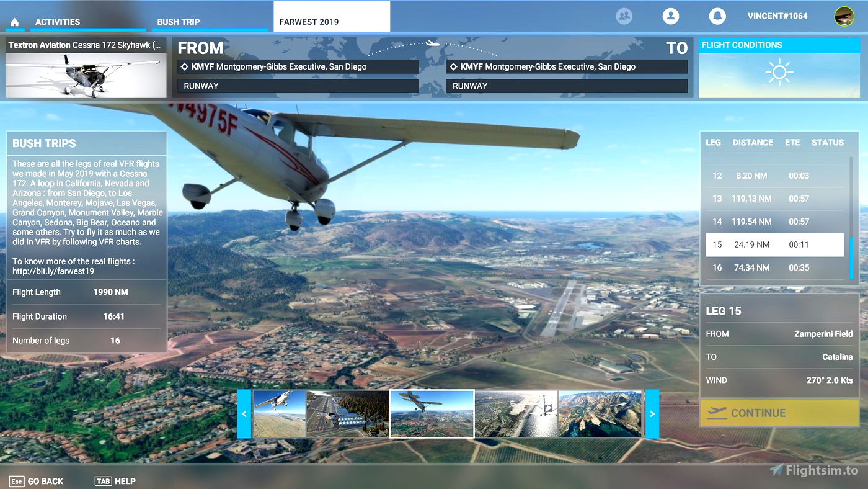Show previous screenshots with left arrow
Image resolution: width=868 pixels, height=489 pixels.
[244, 414]
